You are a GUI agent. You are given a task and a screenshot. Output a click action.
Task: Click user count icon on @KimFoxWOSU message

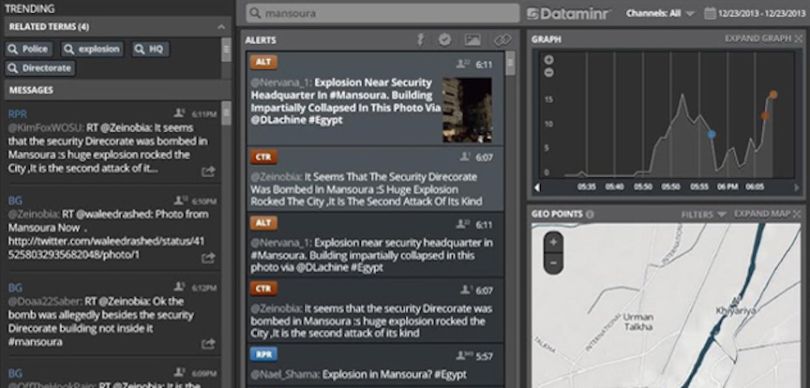tap(180, 113)
